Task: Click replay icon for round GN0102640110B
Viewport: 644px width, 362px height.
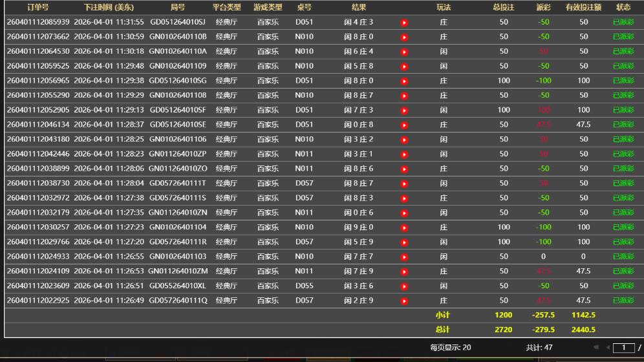Action: 404,37
